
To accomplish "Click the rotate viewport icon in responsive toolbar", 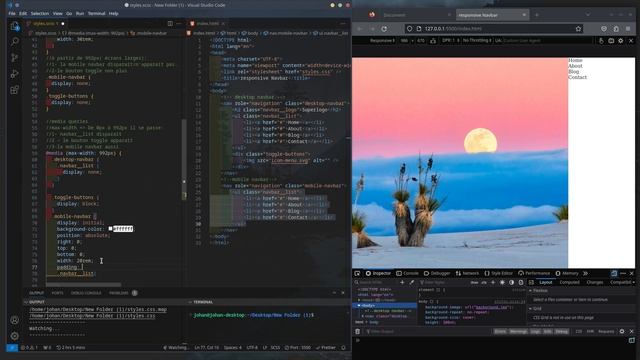I will (x=433, y=41).
